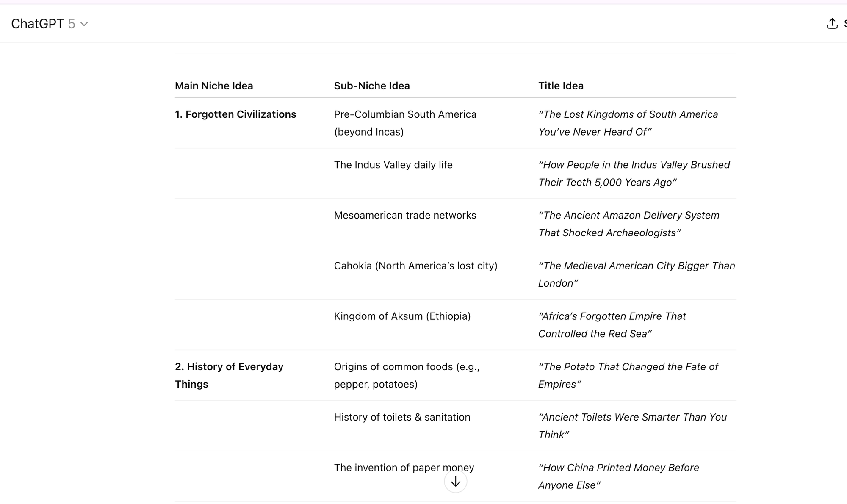
Task: Select the Sub-Niche Idea column header
Action: pyautogui.click(x=371, y=86)
